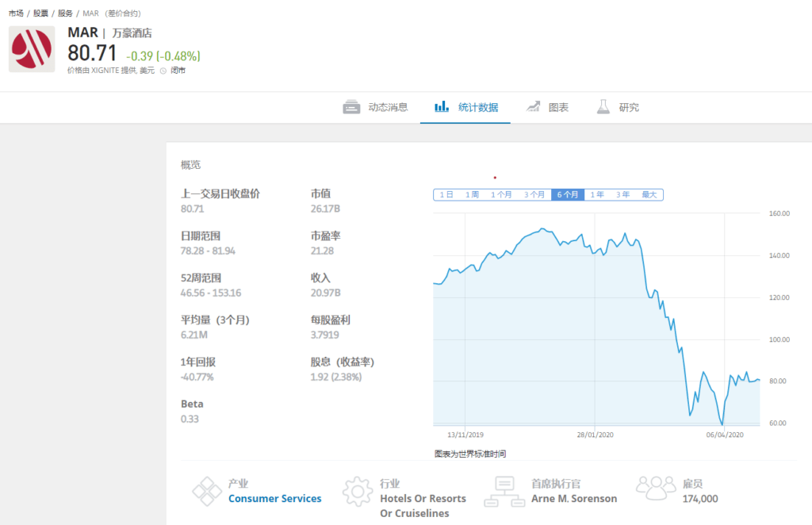Click the line chart icon beside 图表
The image size is (812, 525).
coord(534,106)
